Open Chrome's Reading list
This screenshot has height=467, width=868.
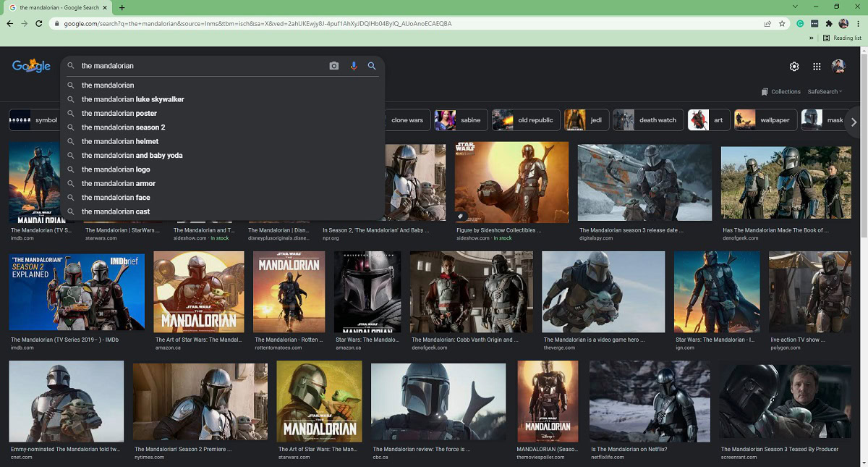click(841, 38)
